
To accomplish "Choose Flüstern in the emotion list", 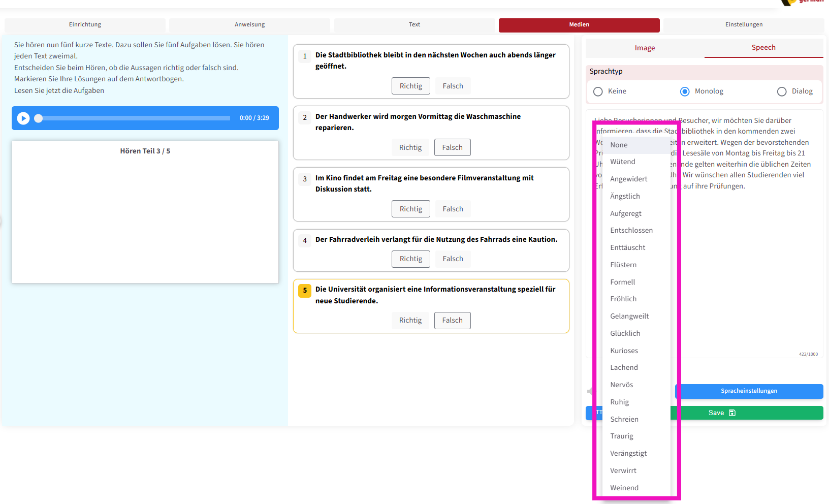I will point(623,265).
